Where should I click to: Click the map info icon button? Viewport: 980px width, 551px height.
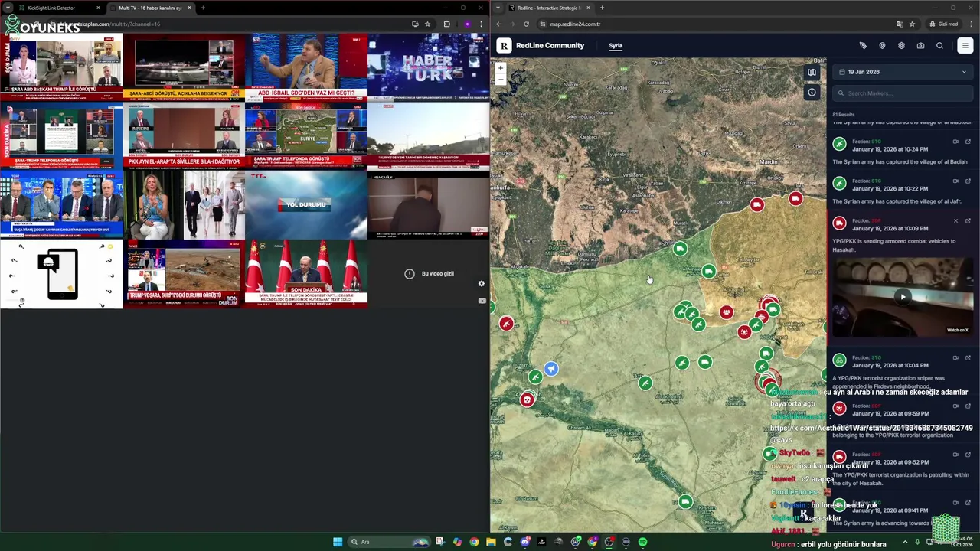[812, 93]
